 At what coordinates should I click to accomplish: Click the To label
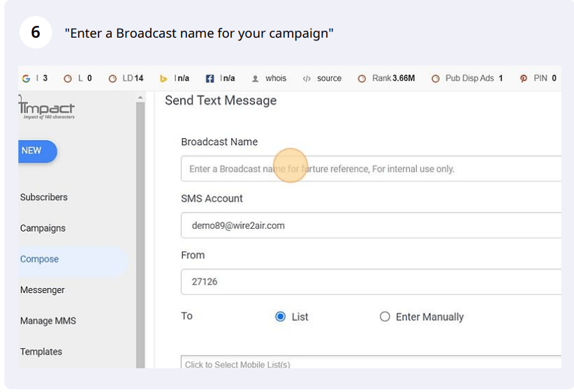tap(186, 316)
